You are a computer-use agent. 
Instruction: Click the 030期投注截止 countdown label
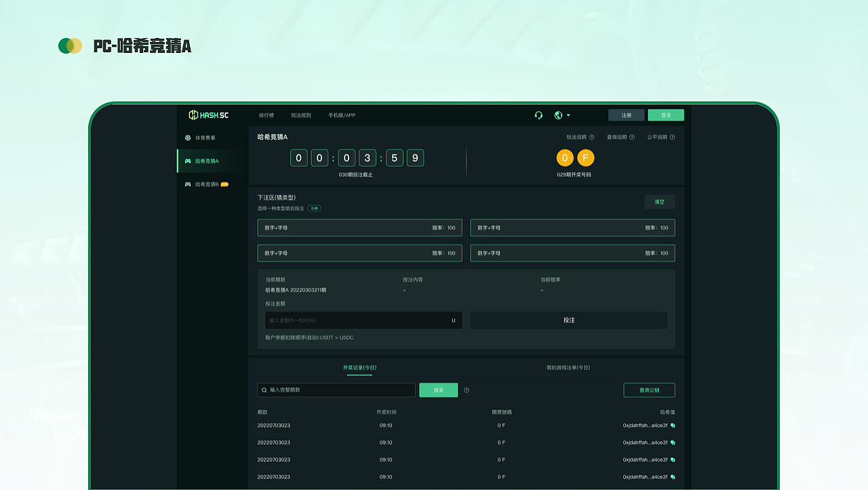[x=356, y=175]
